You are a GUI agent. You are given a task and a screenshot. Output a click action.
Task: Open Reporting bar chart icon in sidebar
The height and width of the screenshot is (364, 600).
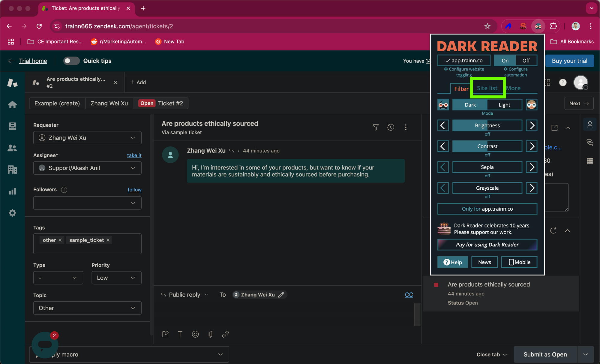tap(12, 191)
